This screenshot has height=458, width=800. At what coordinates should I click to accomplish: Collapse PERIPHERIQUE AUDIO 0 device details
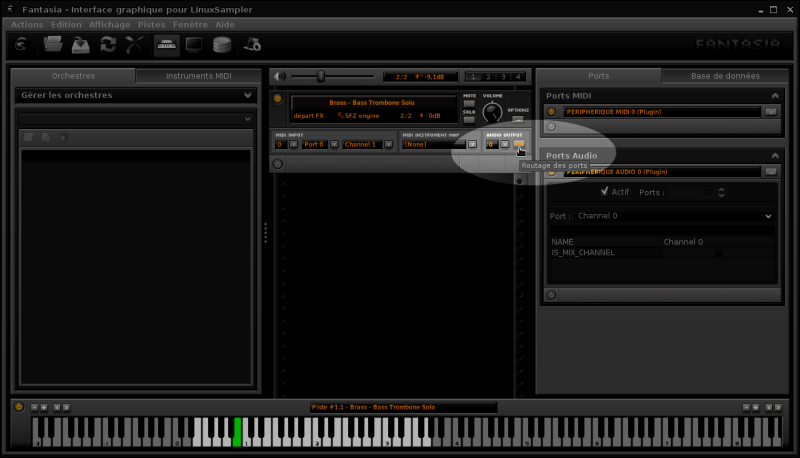click(x=771, y=172)
